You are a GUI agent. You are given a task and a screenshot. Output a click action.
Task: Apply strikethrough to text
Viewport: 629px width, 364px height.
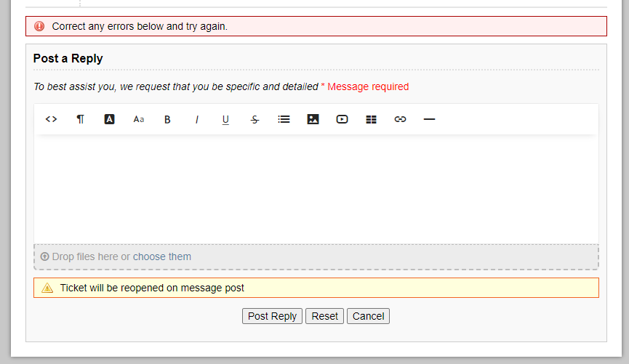tap(255, 119)
